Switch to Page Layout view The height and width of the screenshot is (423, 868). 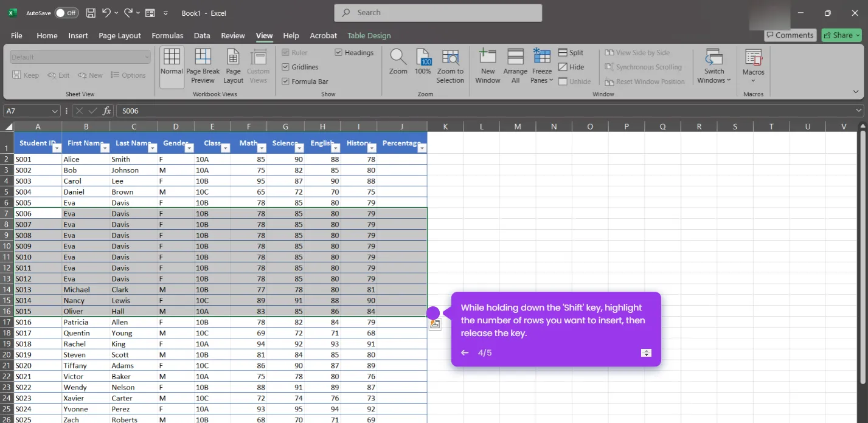[x=233, y=66]
